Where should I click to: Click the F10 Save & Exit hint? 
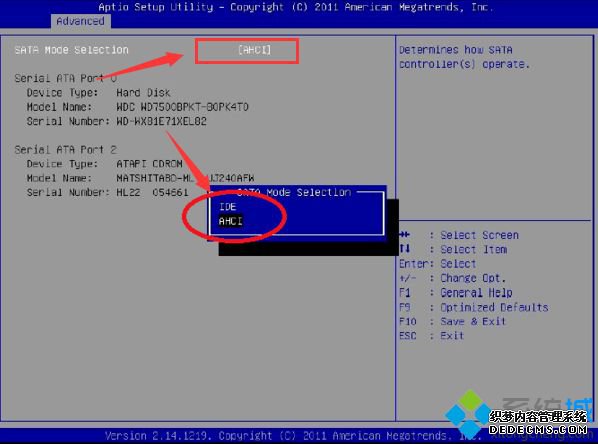click(x=452, y=322)
